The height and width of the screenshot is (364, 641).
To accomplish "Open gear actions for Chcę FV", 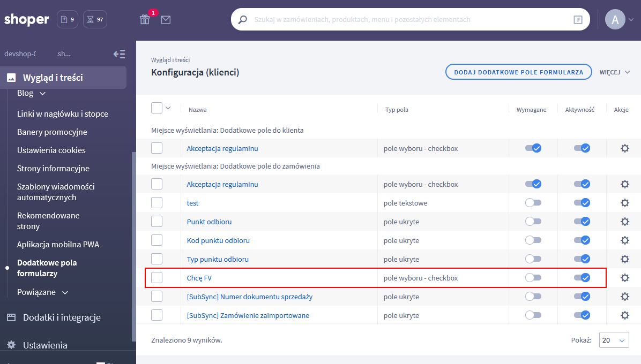I will 624,278.
